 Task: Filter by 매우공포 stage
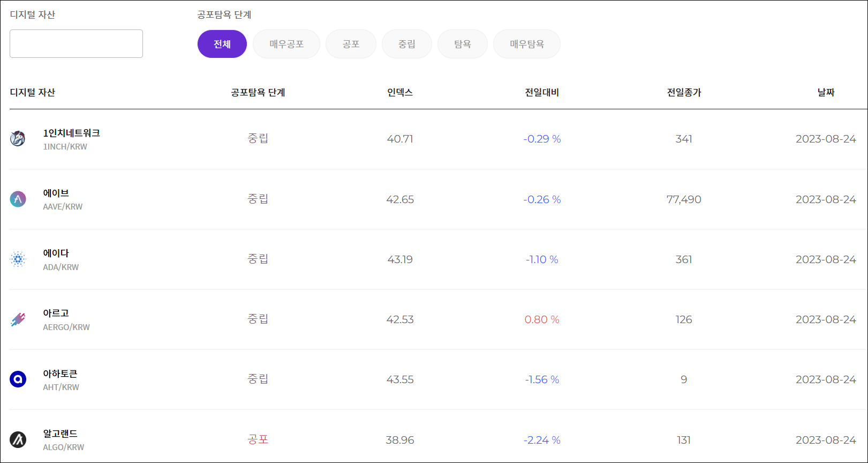(286, 44)
